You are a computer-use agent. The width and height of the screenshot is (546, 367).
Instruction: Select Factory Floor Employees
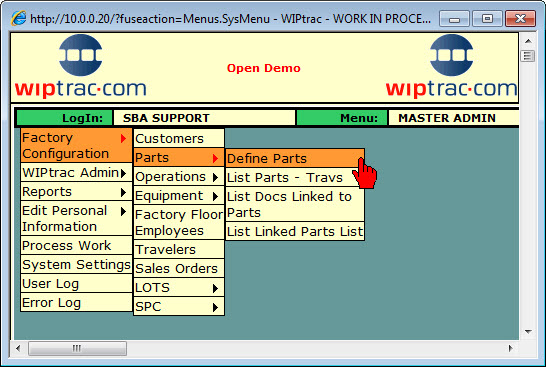coord(179,222)
